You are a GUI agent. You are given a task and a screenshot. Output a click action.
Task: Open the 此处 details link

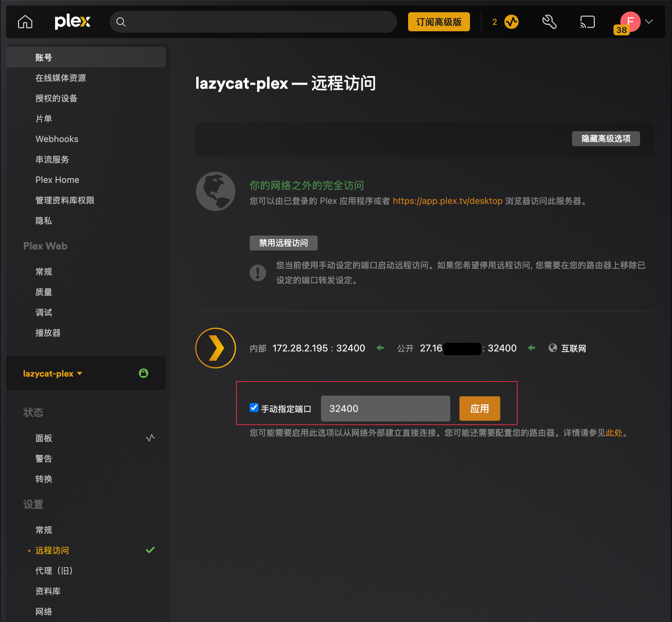tap(614, 433)
